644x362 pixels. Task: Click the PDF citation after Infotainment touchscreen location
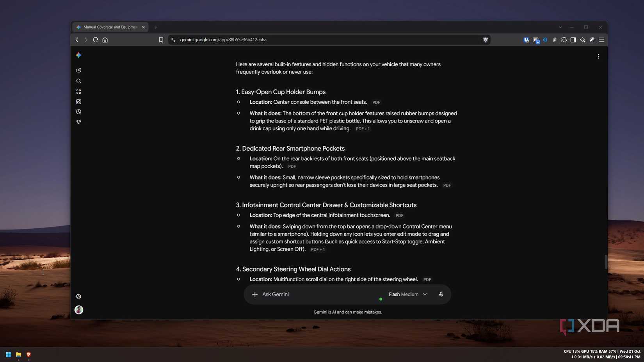[x=399, y=215]
